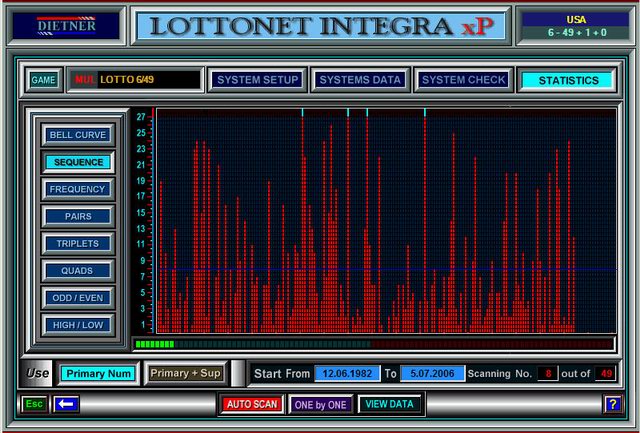The image size is (640, 433).
Task: Switch to Primary + Sup numbers
Action: point(183,373)
